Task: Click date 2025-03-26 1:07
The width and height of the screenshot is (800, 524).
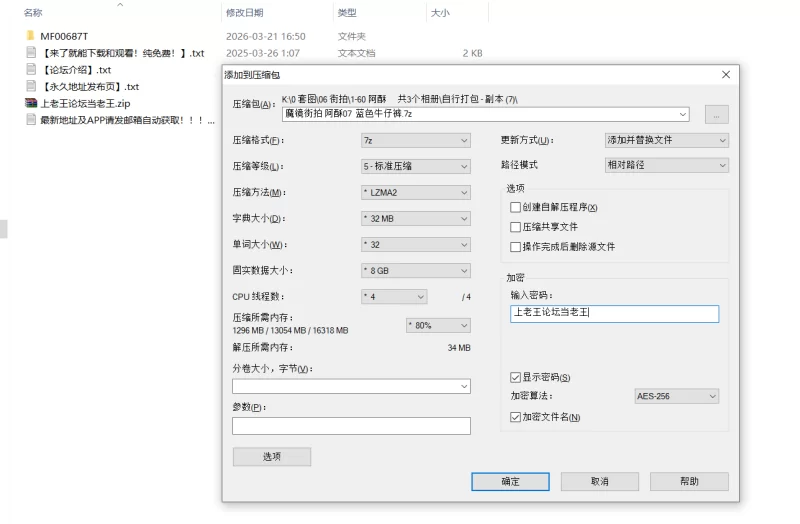Action: (263, 53)
